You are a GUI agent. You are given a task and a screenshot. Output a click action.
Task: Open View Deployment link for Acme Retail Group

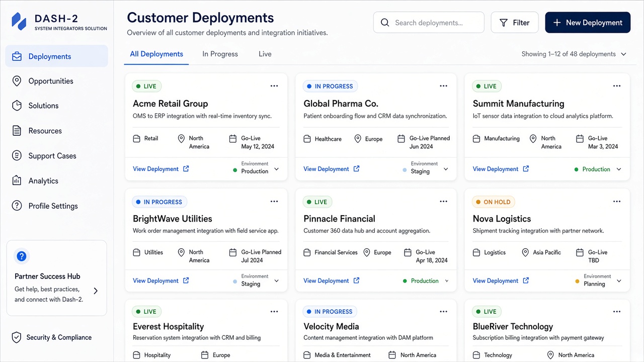(x=161, y=169)
